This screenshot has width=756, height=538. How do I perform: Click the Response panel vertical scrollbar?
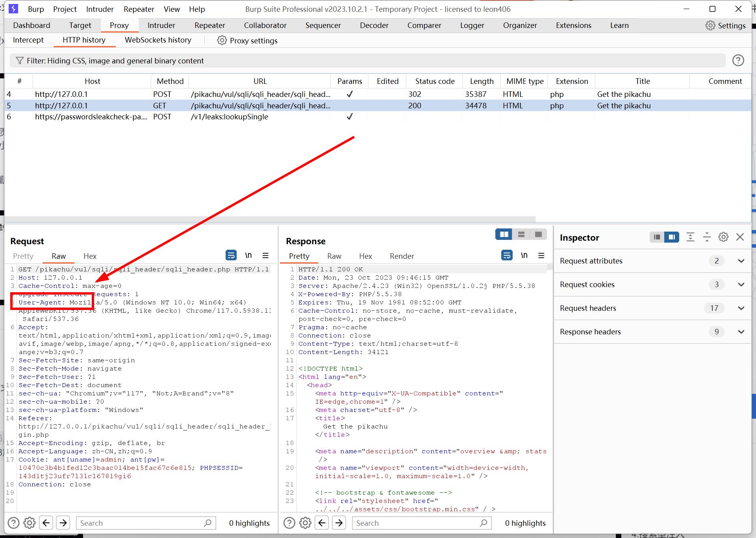550,267
